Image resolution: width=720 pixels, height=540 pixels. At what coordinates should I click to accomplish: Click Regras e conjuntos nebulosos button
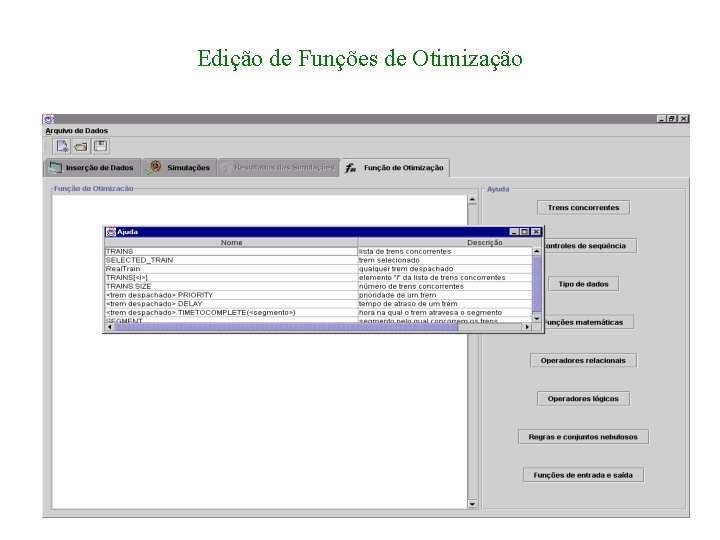pyautogui.click(x=583, y=437)
